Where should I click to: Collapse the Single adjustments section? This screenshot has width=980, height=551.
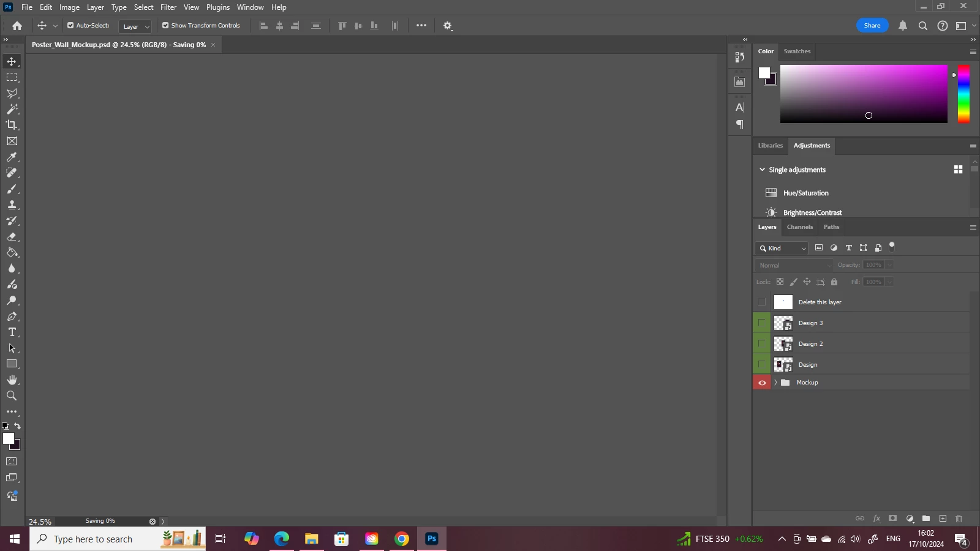(762, 170)
